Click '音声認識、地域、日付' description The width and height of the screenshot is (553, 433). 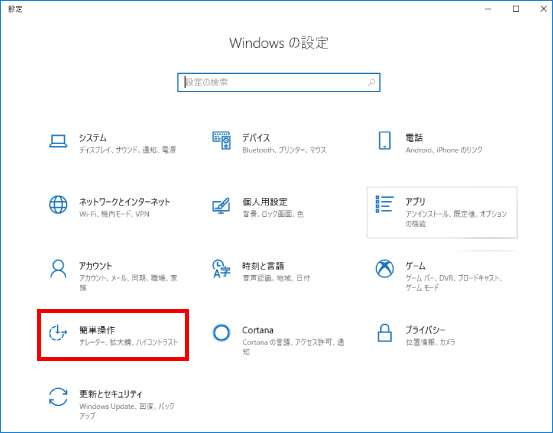coord(276,278)
